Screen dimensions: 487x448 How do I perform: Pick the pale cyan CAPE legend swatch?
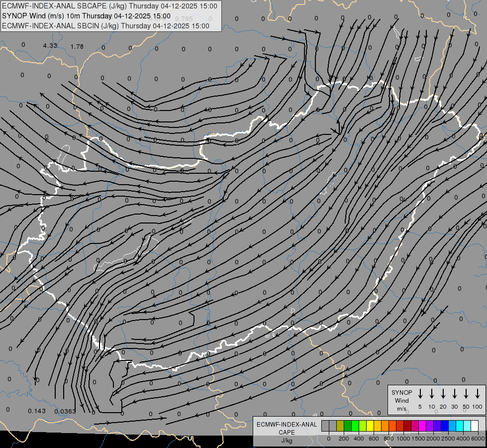pos(468,426)
